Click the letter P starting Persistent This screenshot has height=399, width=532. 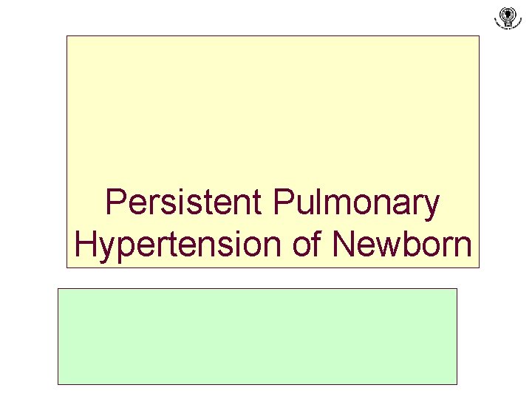[x=115, y=202]
